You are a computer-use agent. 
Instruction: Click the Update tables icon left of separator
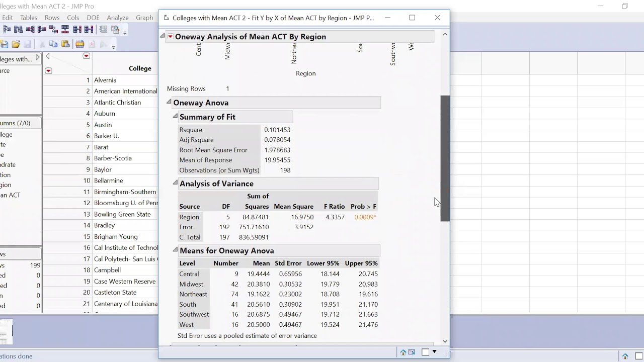89,29
